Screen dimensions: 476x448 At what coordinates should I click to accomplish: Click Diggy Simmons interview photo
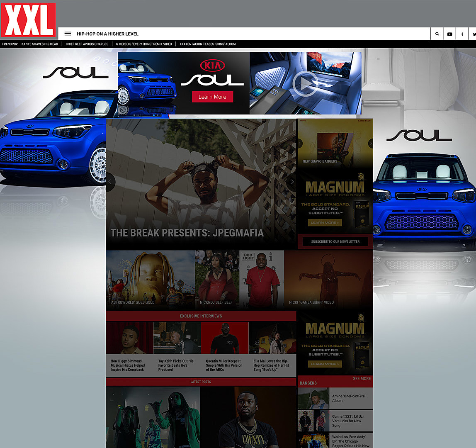pos(129,338)
